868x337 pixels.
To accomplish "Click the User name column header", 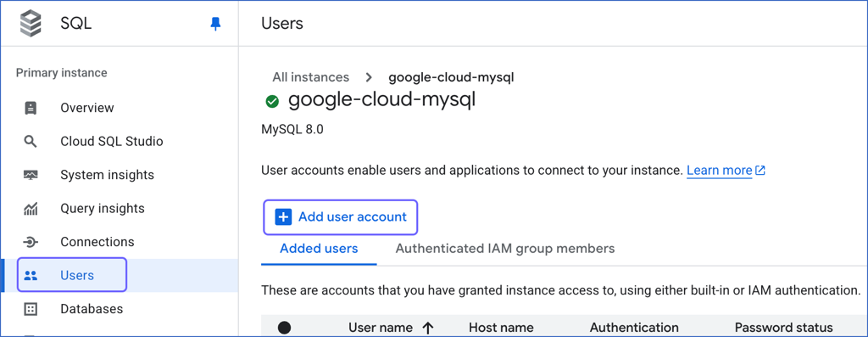I will click(381, 329).
